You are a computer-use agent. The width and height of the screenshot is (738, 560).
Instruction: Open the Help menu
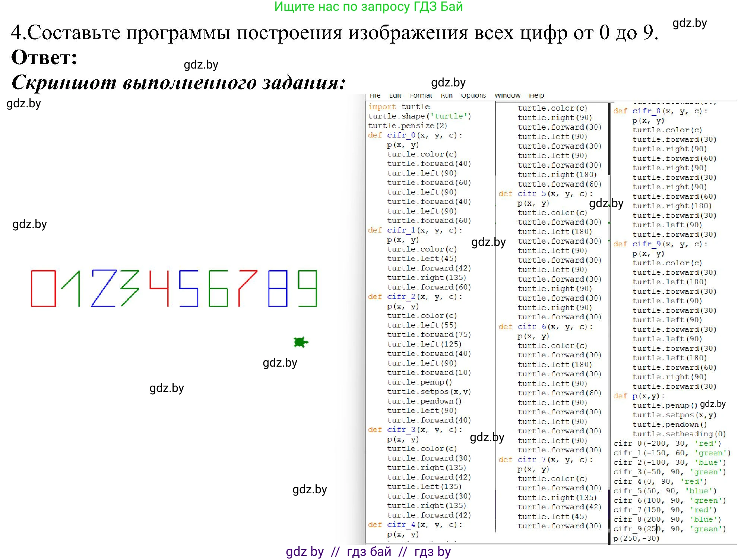pyautogui.click(x=537, y=95)
